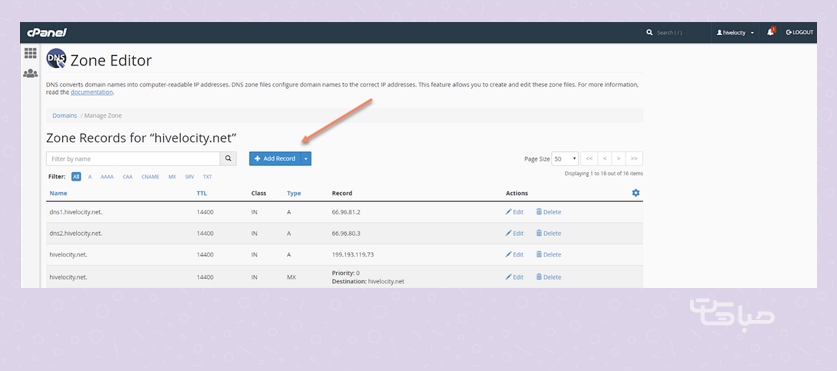Sort by TTL column header
The image size is (837, 371).
coord(202,193)
